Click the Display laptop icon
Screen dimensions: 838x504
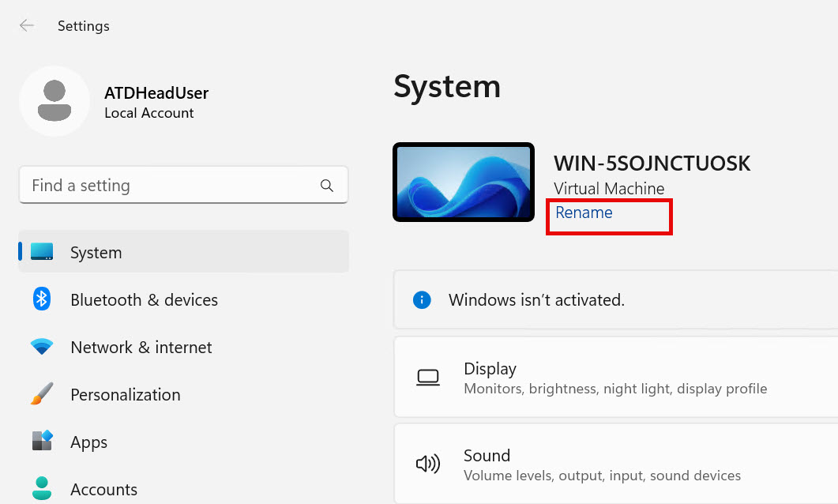428,378
